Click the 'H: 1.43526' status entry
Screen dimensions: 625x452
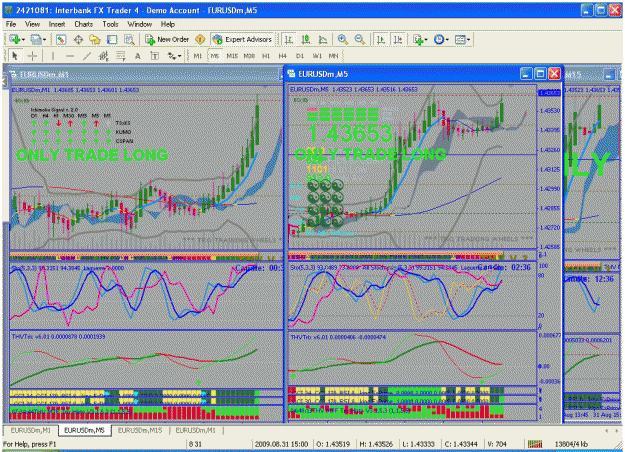[x=376, y=444]
